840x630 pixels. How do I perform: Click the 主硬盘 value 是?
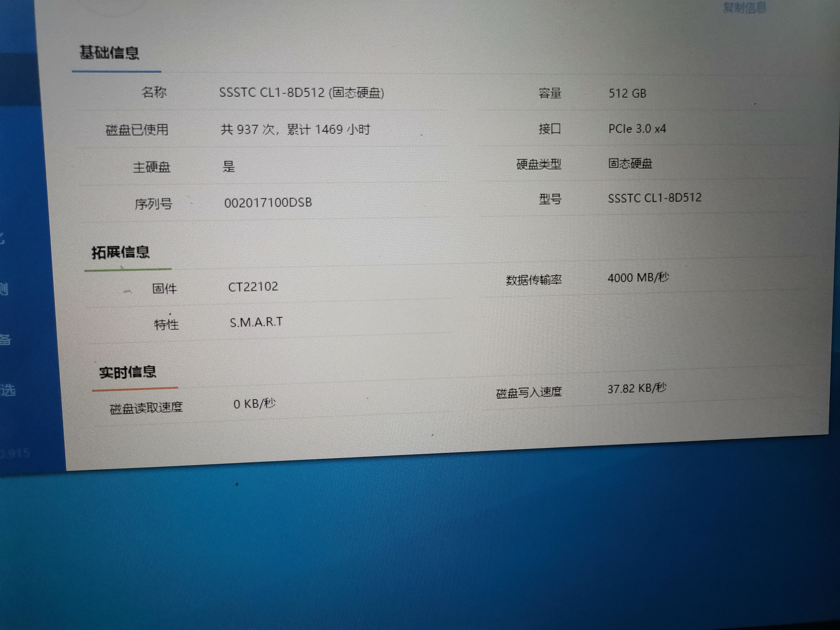click(229, 166)
